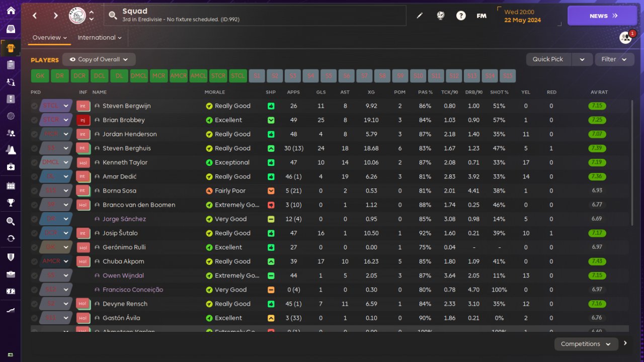The width and height of the screenshot is (644, 362).
Task: Open the Scouting magnifier icon in sidebar
Action: pyautogui.click(x=11, y=221)
